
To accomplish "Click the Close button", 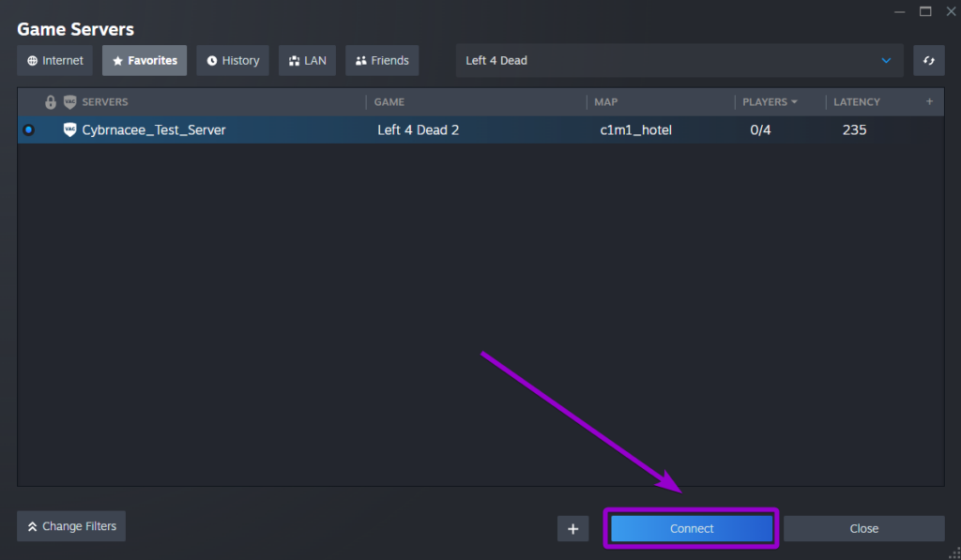I will click(x=862, y=528).
